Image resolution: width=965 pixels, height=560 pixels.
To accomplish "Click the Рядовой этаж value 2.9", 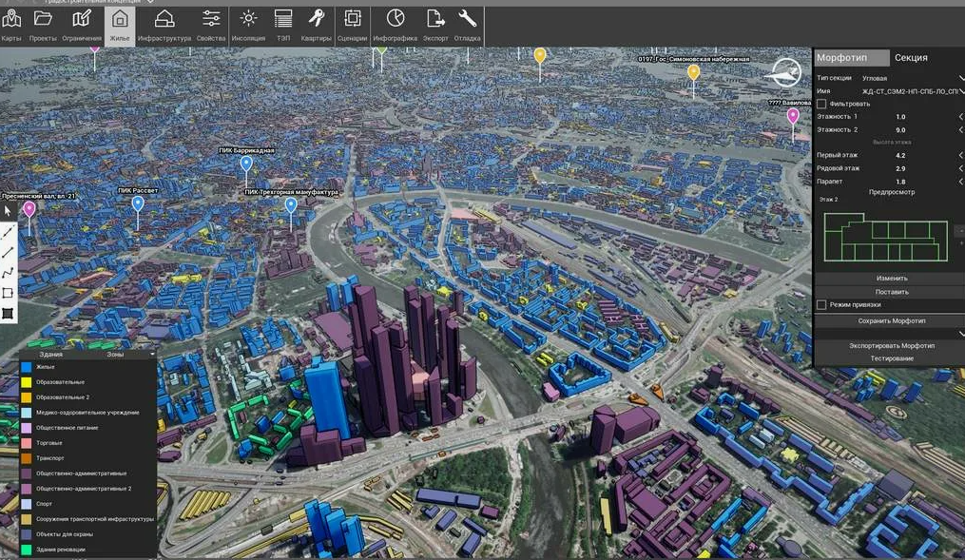I will click(x=900, y=168).
